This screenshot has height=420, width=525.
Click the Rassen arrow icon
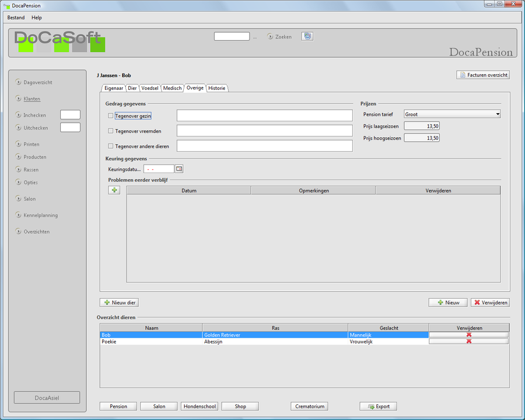point(19,170)
